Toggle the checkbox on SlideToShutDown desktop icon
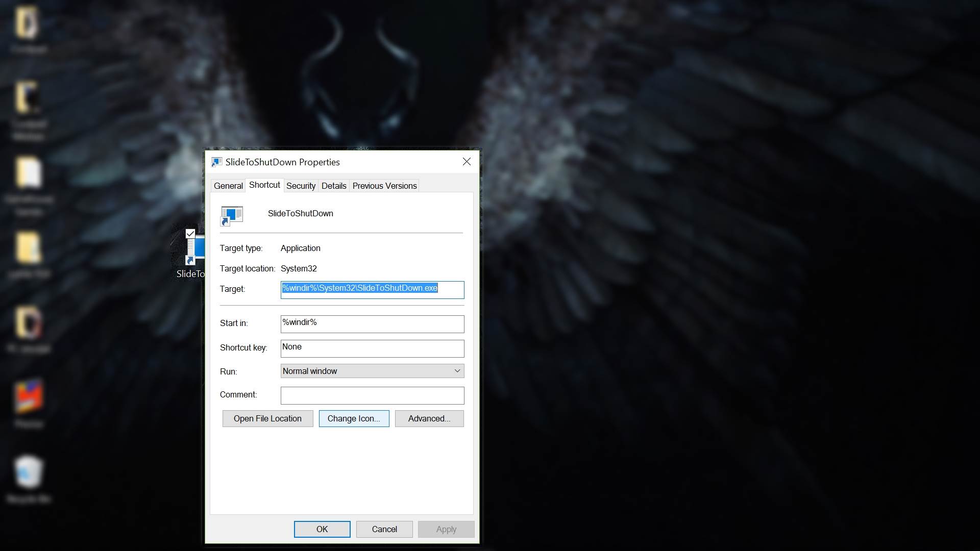Screen dimensions: 980x551 pos(190,234)
